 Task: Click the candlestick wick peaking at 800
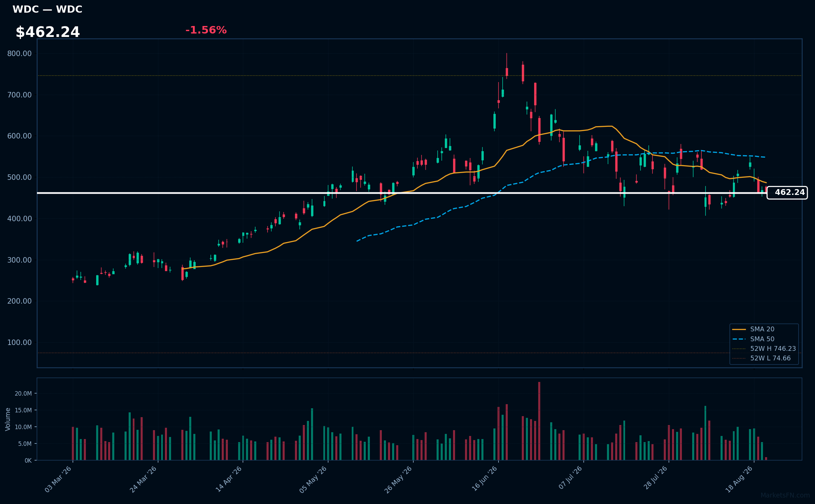(507, 66)
